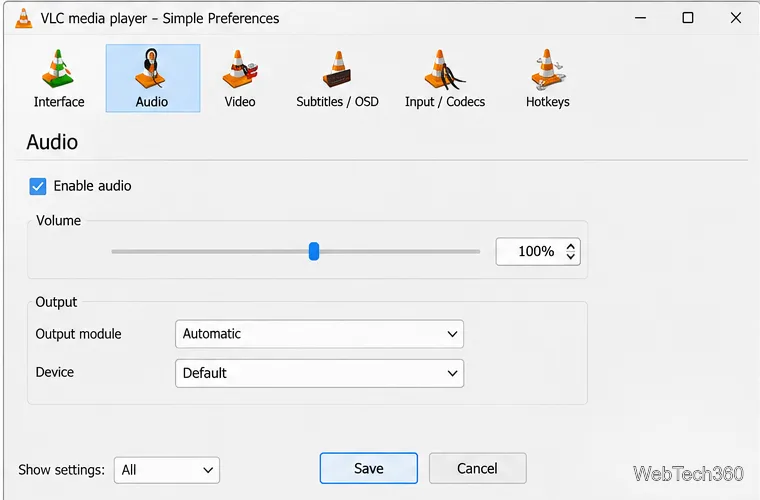This screenshot has height=500, width=760.
Task: Click the VLC cone icon in title bar
Action: pyautogui.click(x=23, y=18)
